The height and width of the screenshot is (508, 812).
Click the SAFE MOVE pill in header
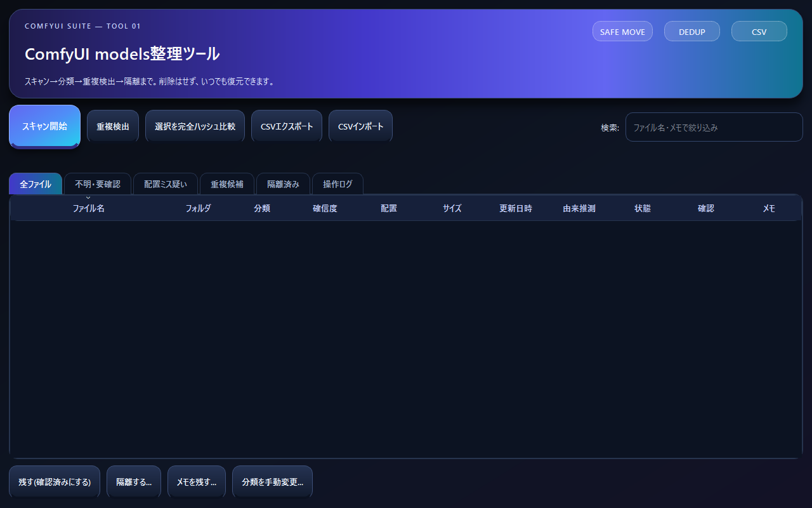pyautogui.click(x=622, y=32)
